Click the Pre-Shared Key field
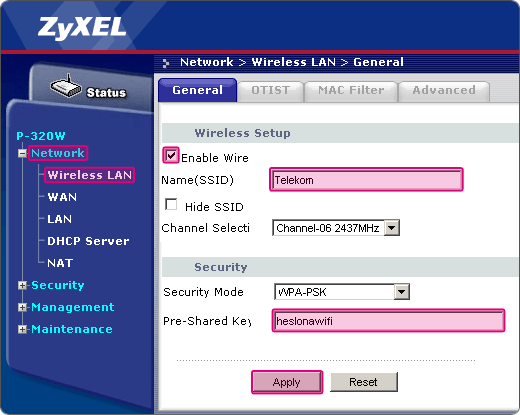The width and height of the screenshot is (520, 415). [388, 321]
